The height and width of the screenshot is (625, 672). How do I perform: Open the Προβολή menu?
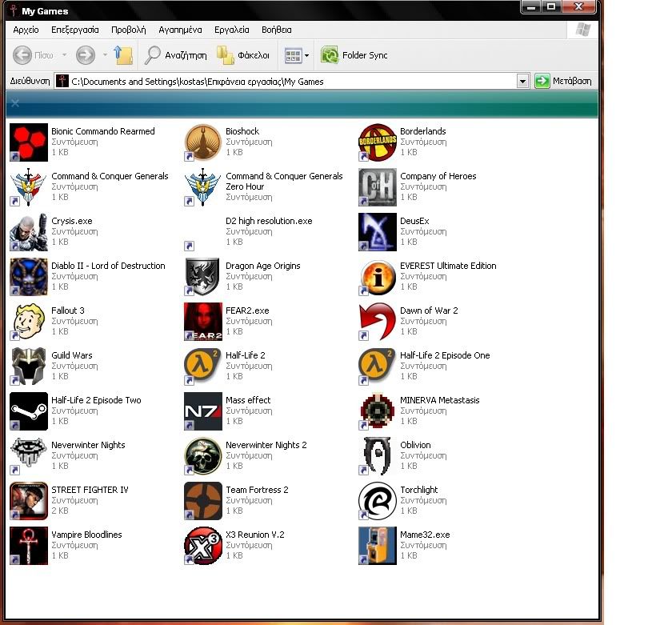click(x=129, y=30)
